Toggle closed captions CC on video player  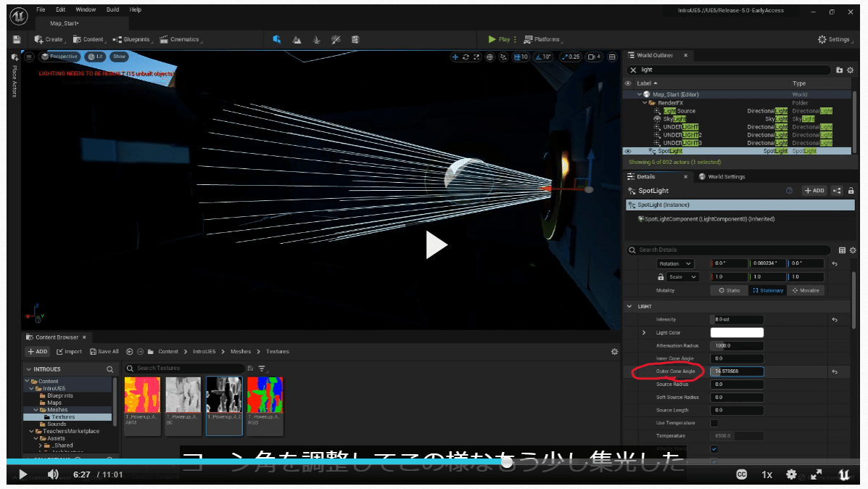click(742, 474)
